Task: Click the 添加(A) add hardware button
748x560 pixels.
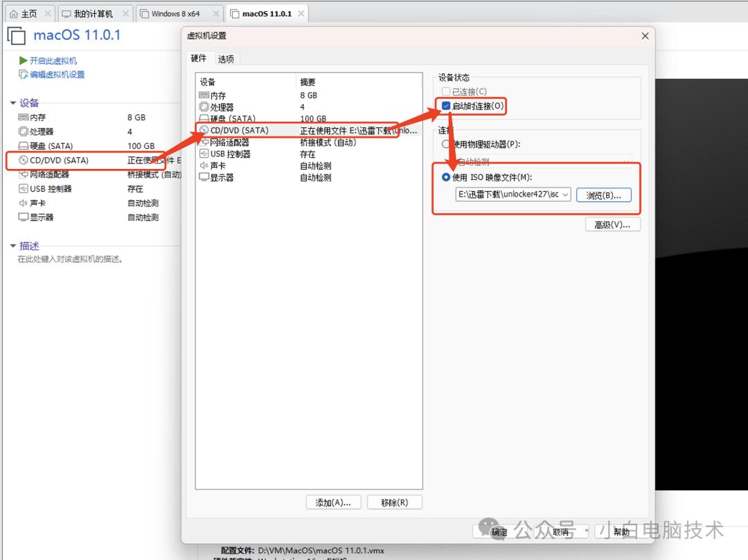Action: point(333,502)
